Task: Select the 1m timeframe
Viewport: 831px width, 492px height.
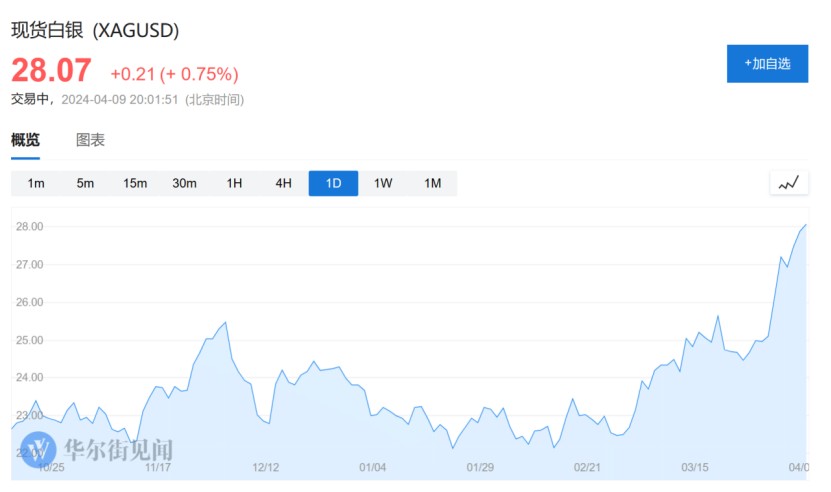Action: [x=36, y=183]
